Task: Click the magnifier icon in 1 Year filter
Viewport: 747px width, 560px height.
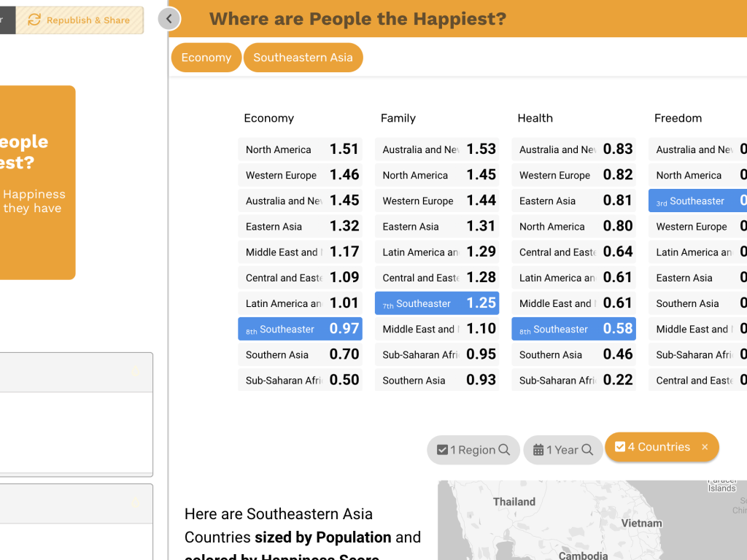Action: click(587, 449)
